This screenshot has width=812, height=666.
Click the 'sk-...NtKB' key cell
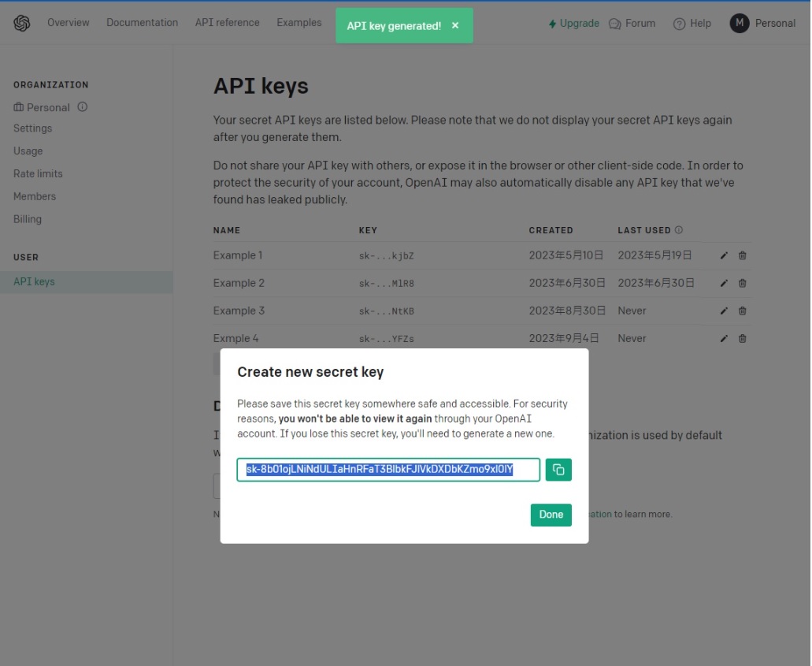tap(387, 311)
